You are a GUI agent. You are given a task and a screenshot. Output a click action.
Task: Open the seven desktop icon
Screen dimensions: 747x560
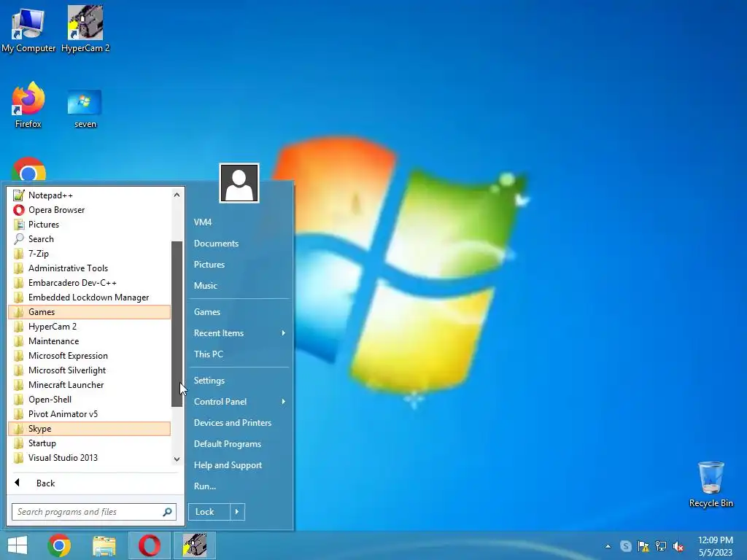pos(85,108)
